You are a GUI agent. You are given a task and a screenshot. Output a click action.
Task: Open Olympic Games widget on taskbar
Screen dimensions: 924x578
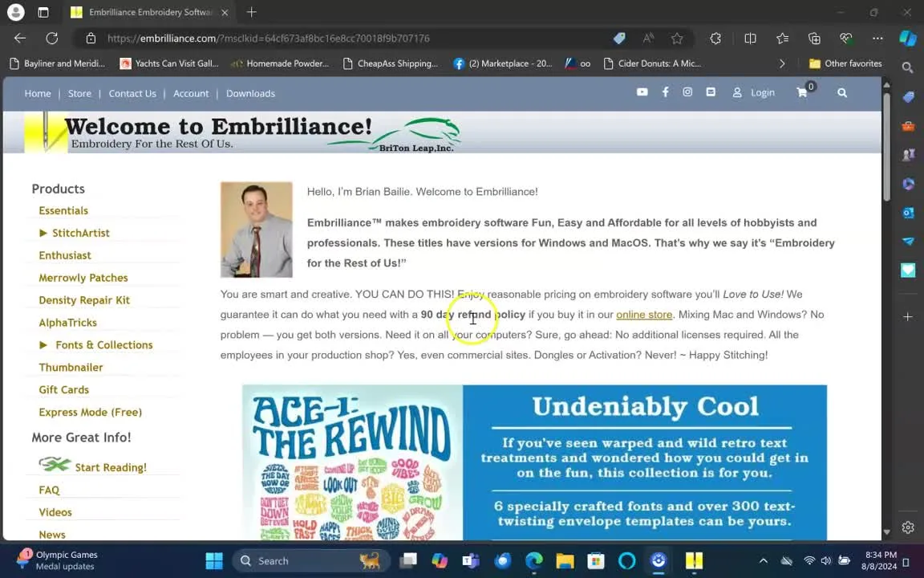click(57, 560)
